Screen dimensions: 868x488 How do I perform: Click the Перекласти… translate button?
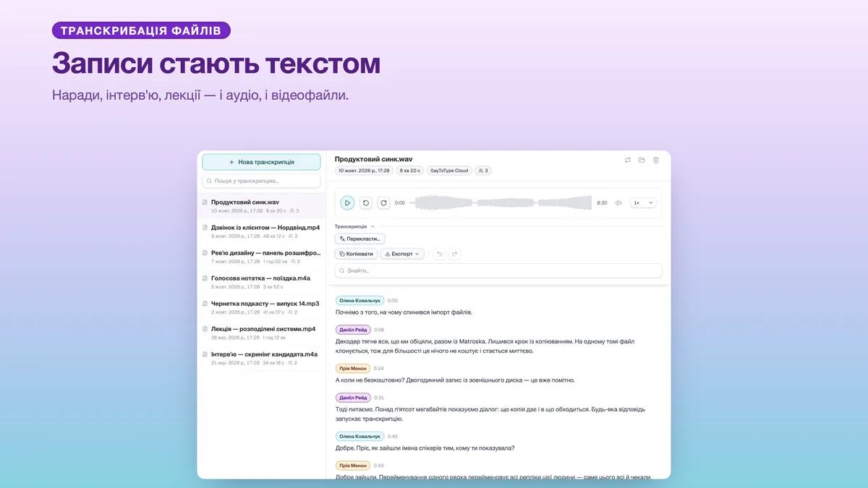point(359,239)
